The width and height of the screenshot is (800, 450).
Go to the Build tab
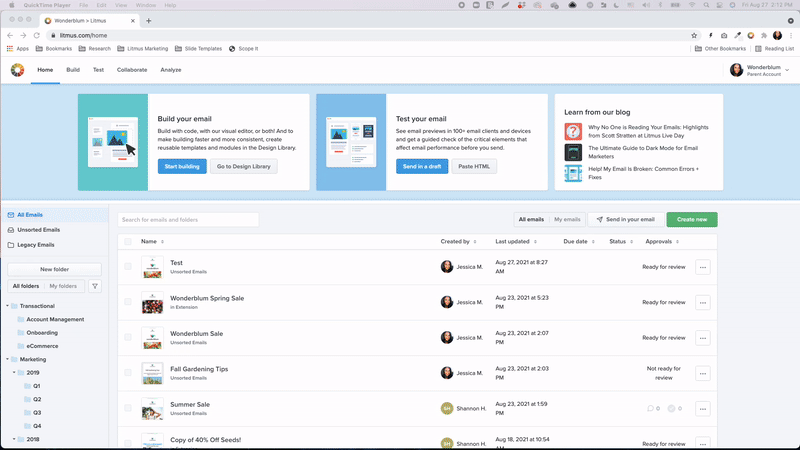pyautogui.click(x=73, y=70)
